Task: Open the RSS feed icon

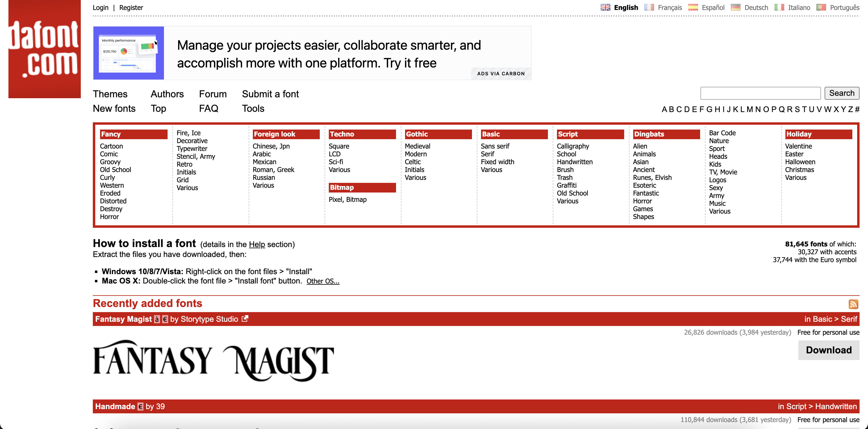Action: pos(853,304)
